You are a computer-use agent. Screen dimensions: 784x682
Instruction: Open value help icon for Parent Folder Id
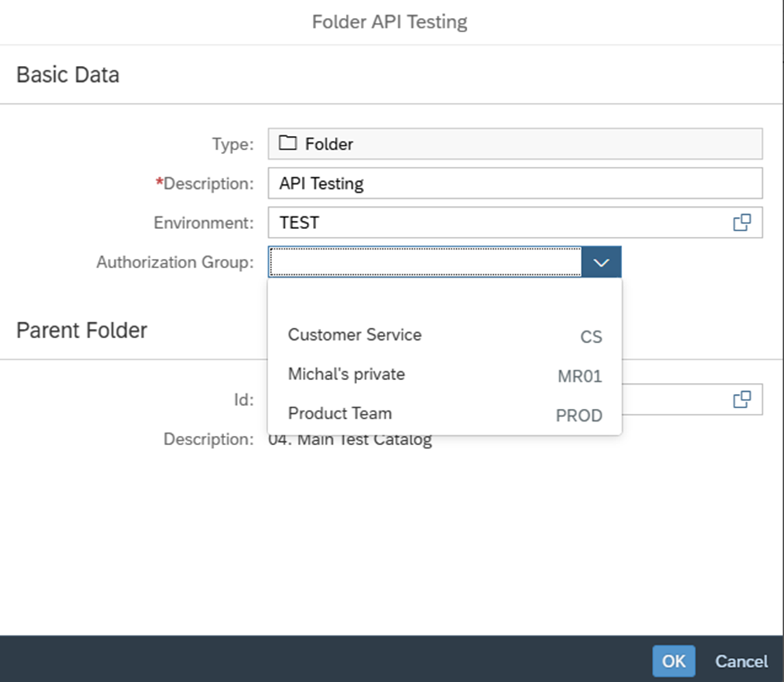click(742, 400)
